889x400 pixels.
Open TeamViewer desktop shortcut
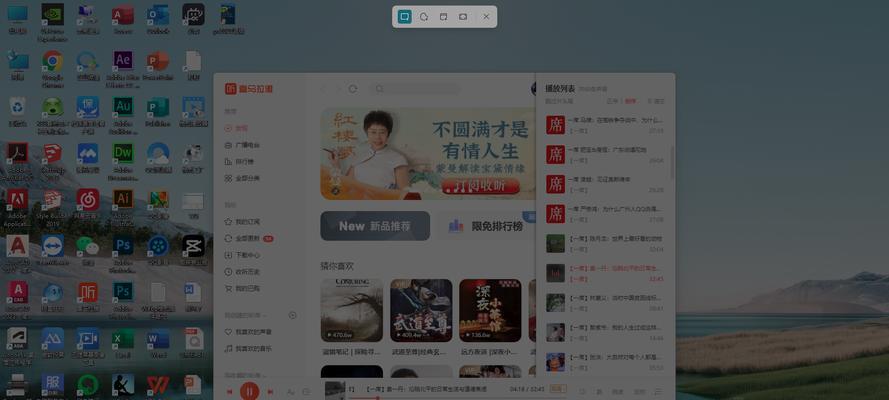[x=53, y=250]
